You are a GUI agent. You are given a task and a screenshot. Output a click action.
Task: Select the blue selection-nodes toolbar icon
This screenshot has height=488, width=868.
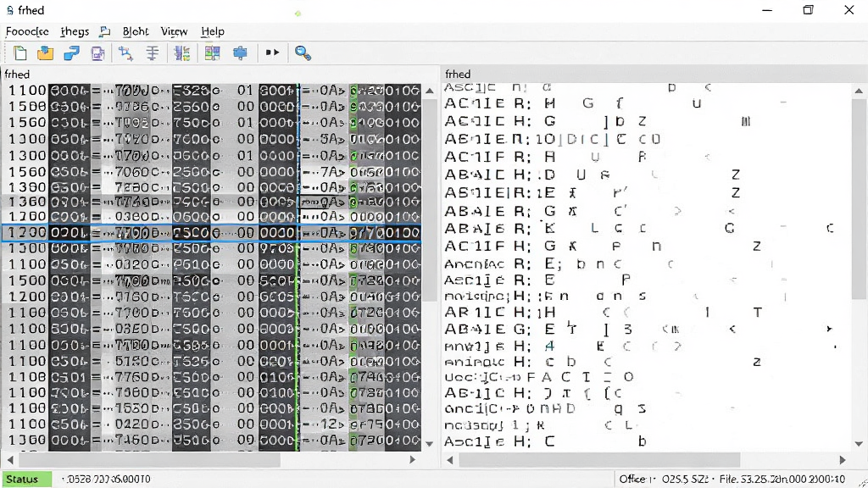pyautogui.click(x=125, y=53)
